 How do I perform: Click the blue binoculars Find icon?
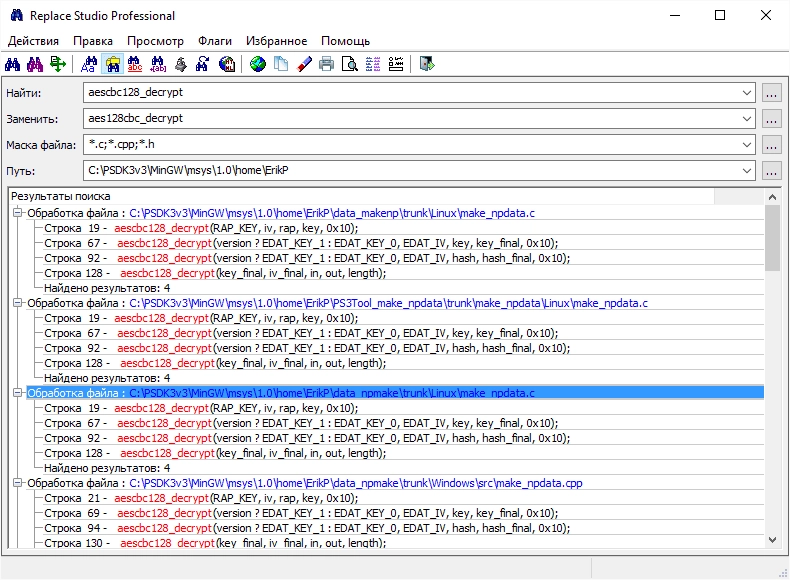click(13, 64)
